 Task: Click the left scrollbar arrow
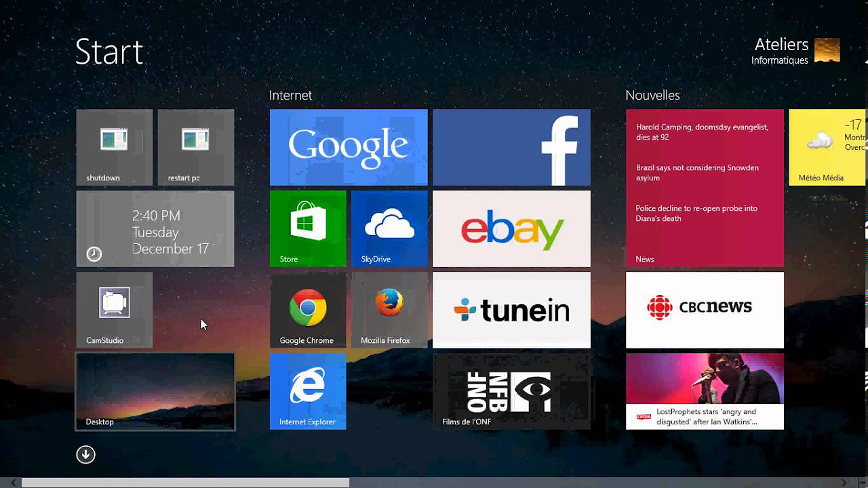click(x=14, y=483)
